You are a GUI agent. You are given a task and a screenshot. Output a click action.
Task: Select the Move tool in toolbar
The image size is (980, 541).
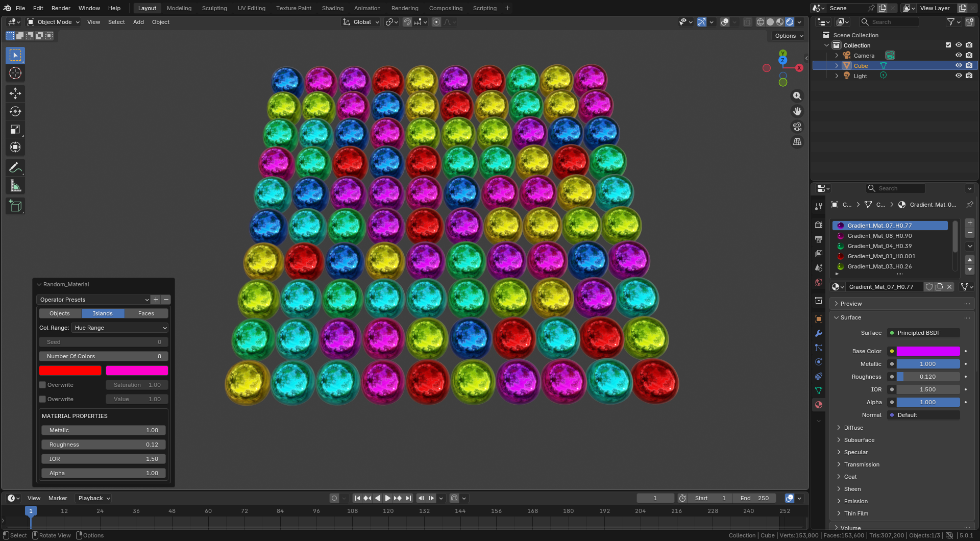point(15,93)
